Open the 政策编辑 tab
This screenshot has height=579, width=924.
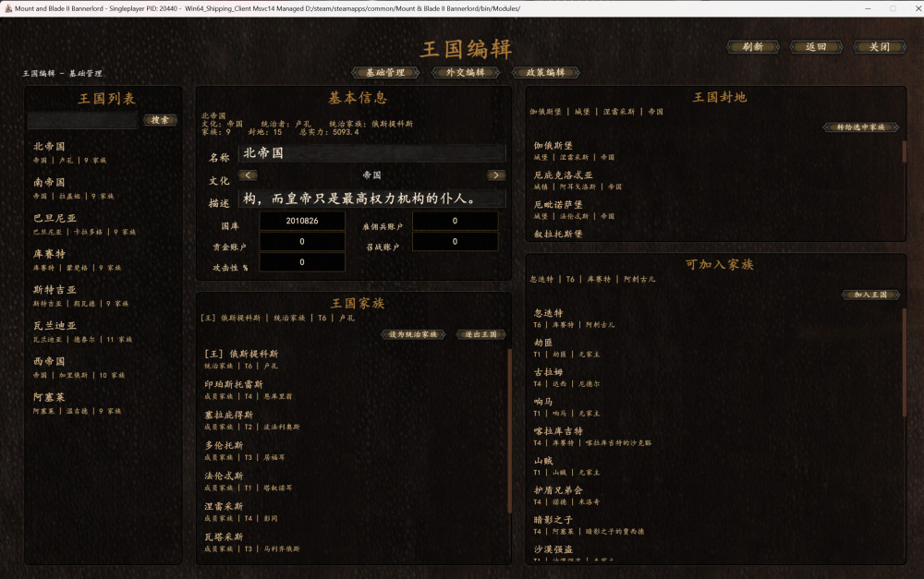(x=546, y=72)
